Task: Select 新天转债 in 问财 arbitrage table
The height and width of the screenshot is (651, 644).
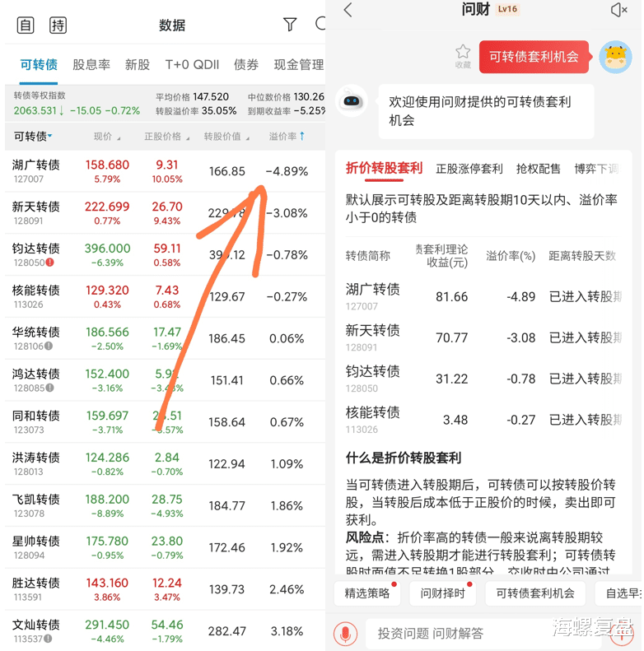Action: click(x=483, y=337)
